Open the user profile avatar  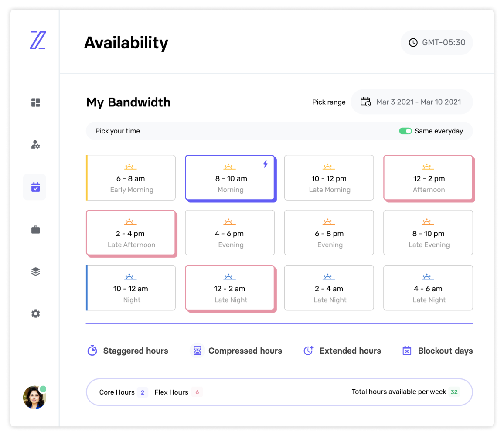34,397
